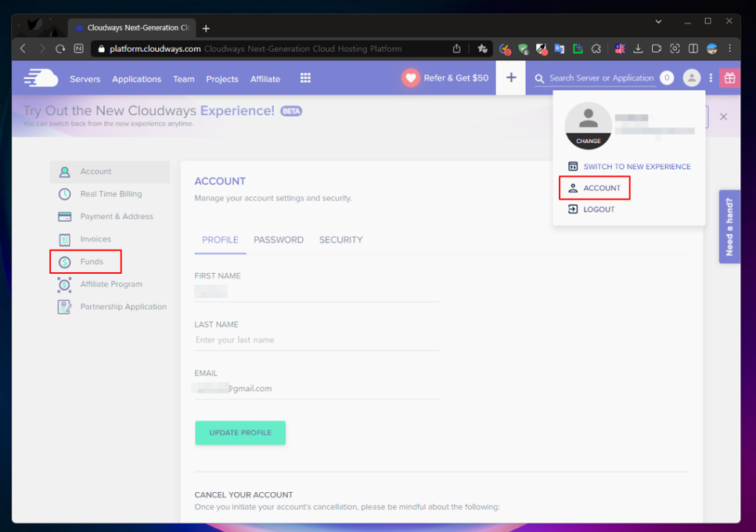
Task: Click the Cloudways cloud logo
Action: tap(41, 78)
